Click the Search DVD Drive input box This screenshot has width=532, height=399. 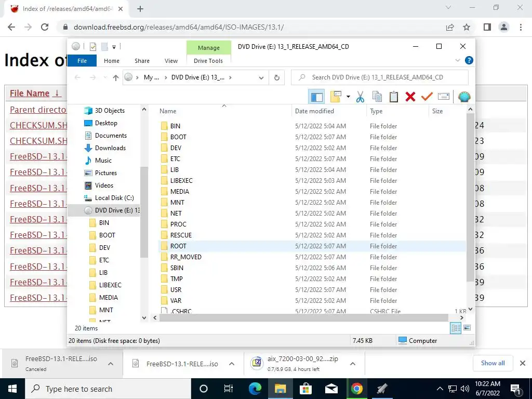tap(380, 77)
